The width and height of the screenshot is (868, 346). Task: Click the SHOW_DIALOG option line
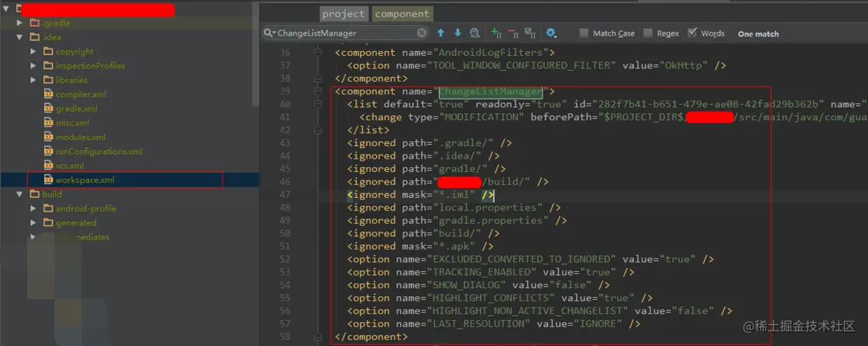tap(478, 284)
